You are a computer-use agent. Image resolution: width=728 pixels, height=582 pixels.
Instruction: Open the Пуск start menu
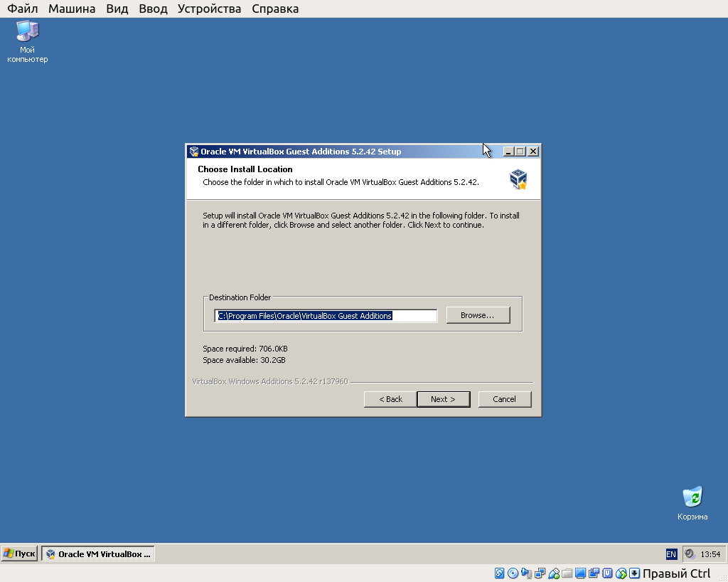tap(19, 554)
